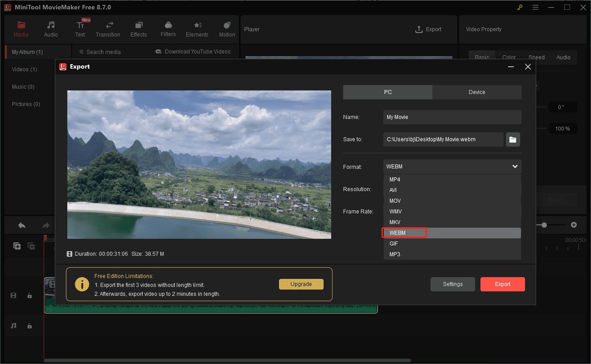The image size is (591, 364).
Task: Switch to the PC export tab
Action: point(388,92)
